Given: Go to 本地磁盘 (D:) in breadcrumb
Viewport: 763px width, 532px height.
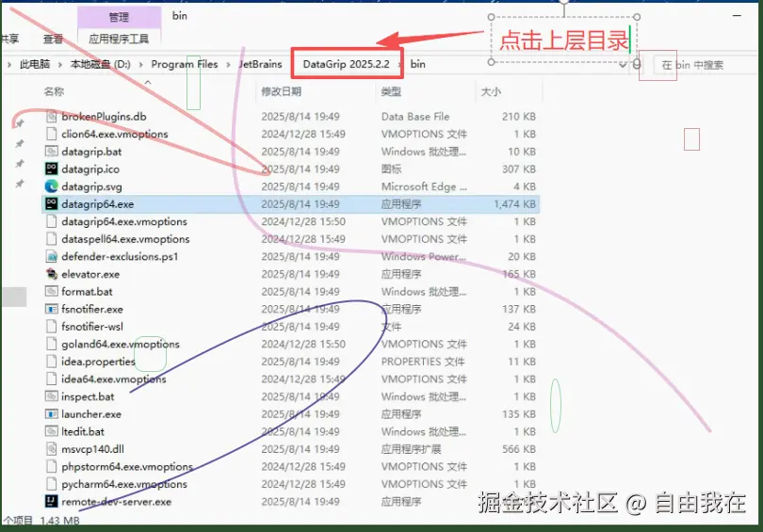Looking at the screenshot, I should [x=100, y=64].
